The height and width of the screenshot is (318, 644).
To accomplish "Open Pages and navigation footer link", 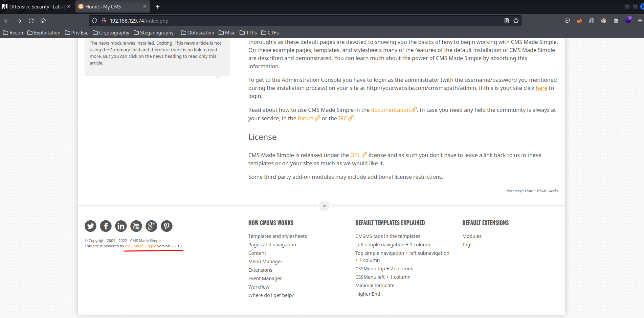I will tap(272, 245).
